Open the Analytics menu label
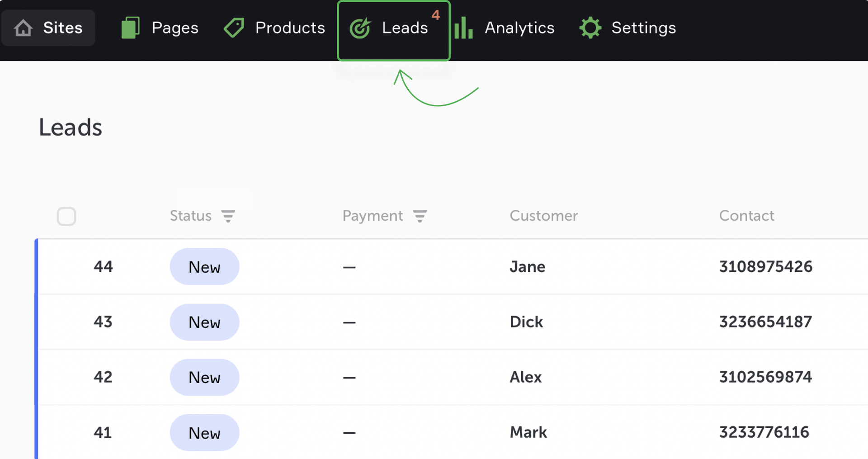This screenshot has height=459, width=868. (x=519, y=28)
